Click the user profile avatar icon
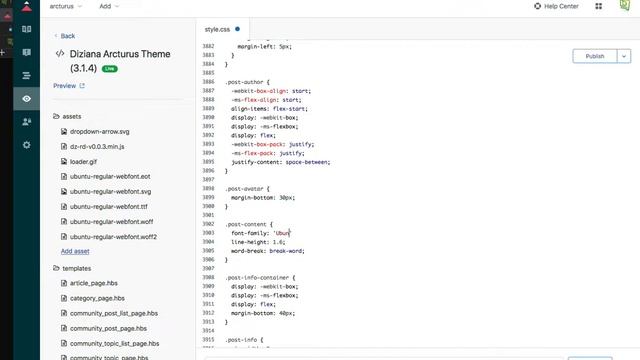The height and width of the screenshot is (360, 640). (x=625, y=5)
